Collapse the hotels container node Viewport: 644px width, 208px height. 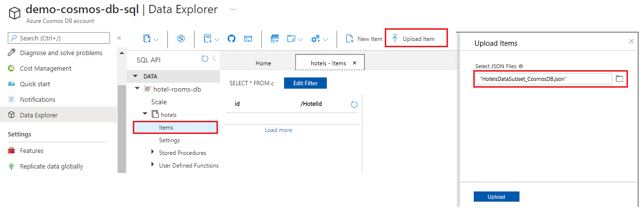tap(144, 114)
